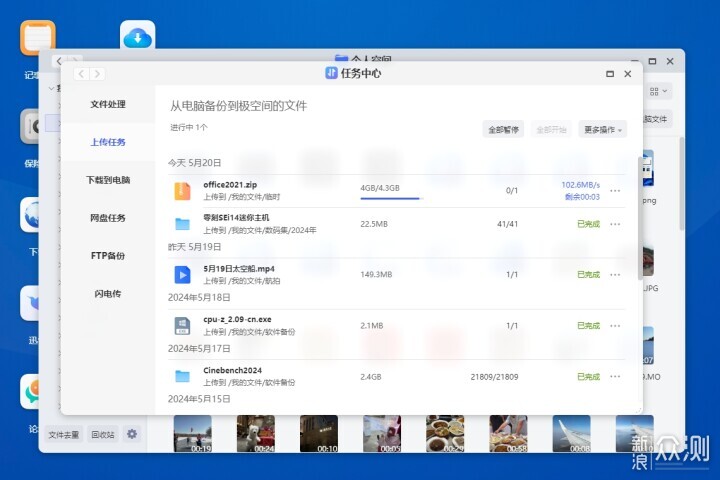Open the dog video thumbnail

(x=255, y=433)
